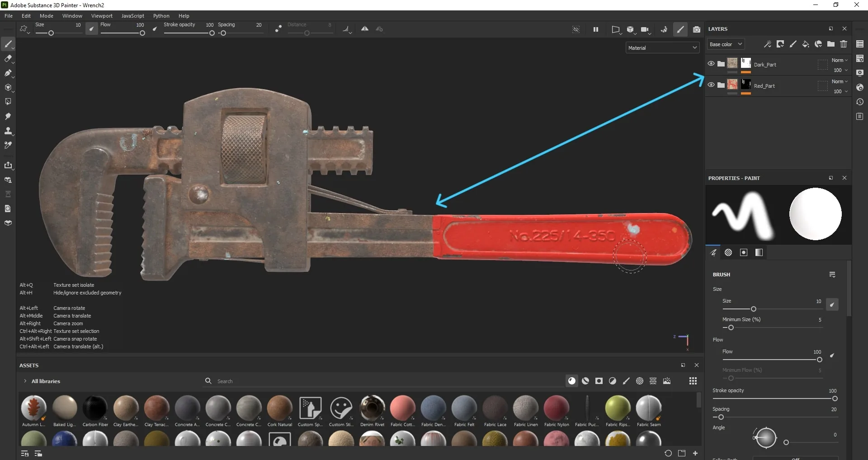Viewport: 868px width, 460px height.
Task: Hide the Dark_Part layer
Action: point(711,64)
